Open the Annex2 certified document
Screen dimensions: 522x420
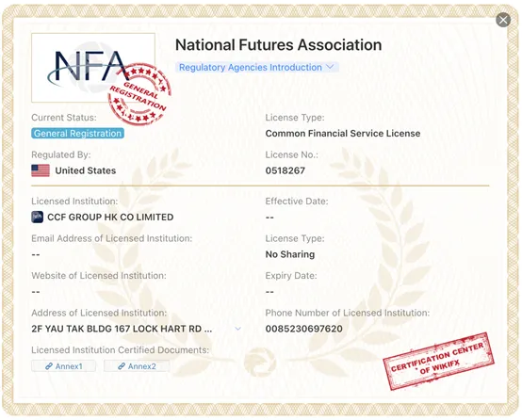[137, 366]
